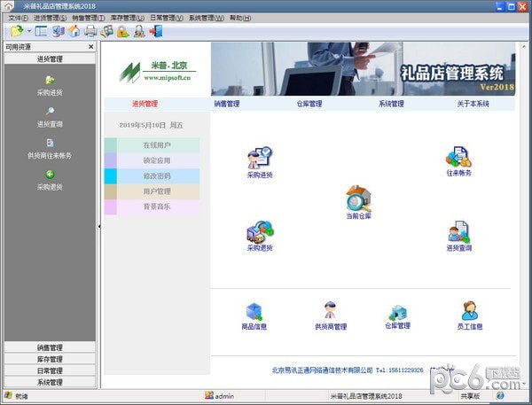532x405 pixels.
Task: Close the 可用资源 side panel
Action: click(91, 47)
